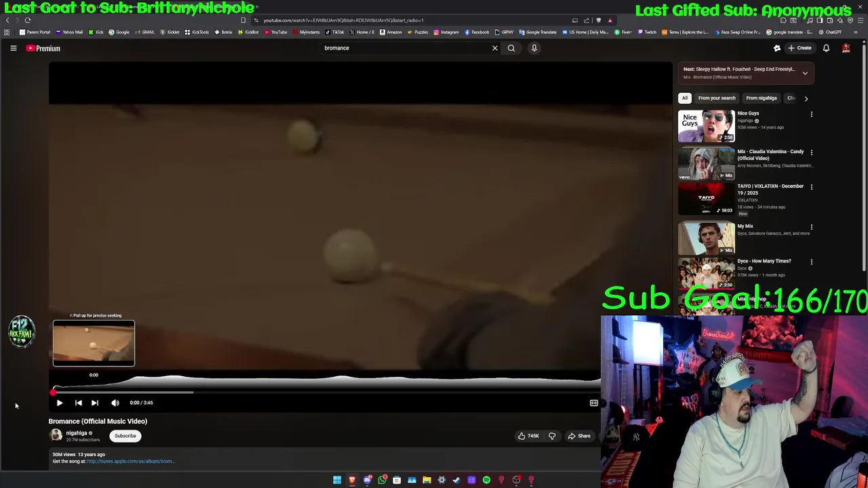Click the youtube.com address bar URL
Image resolution: width=868 pixels, height=488 pixels.
point(344,20)
